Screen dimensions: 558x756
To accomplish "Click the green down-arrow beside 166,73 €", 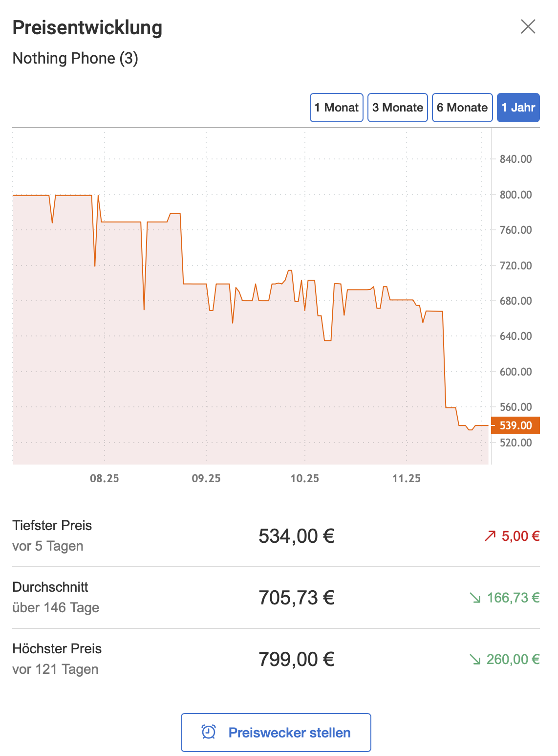I will 475,598.
